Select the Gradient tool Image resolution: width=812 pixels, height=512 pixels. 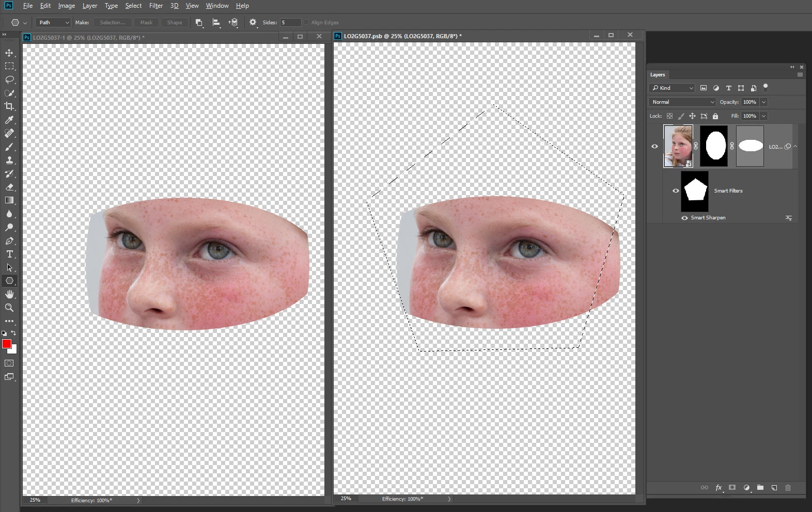point(9,200)
